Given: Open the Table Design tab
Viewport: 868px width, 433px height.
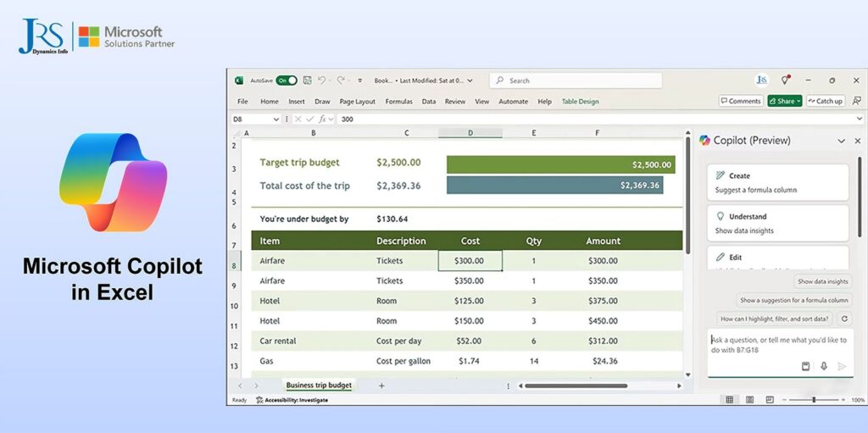Looking at the screenshot, I should coord(580,102).
